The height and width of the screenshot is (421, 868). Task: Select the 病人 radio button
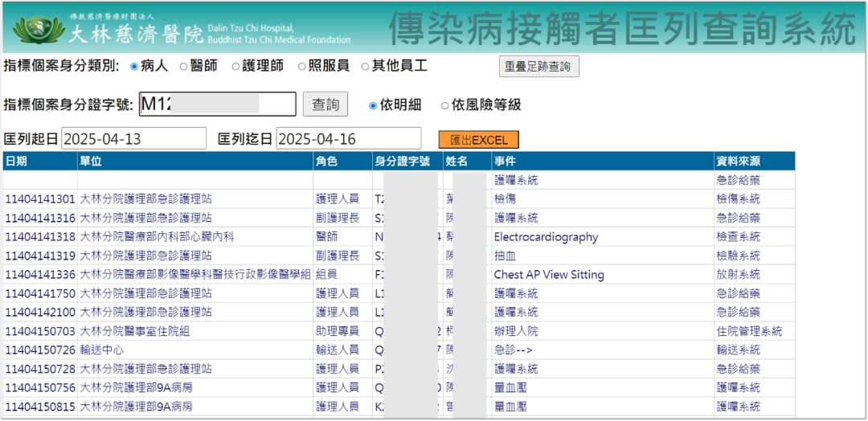click(x=134, y=67)
